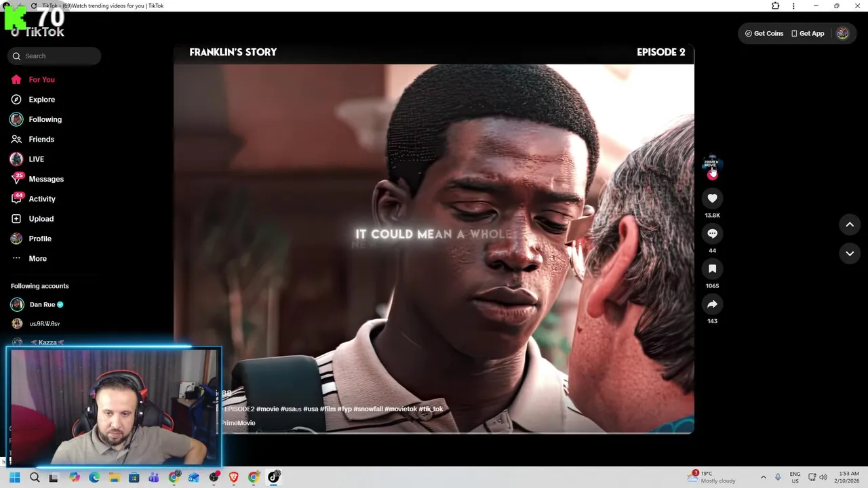Open the network status tray icon
Screen dimensions: 868x488
pyautogui.click(x=812, y=477)
